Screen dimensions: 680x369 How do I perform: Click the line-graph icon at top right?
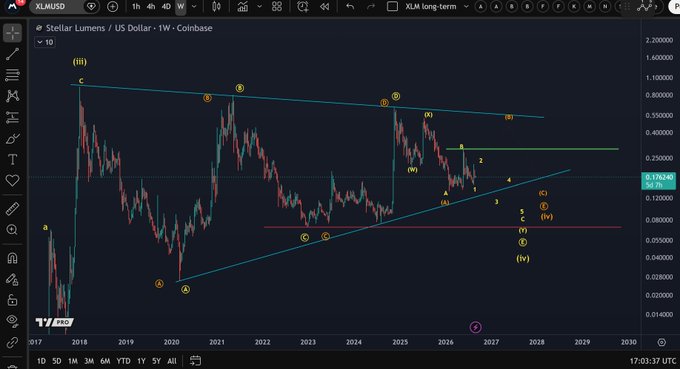pyautogui.click(x=644, y=7)
